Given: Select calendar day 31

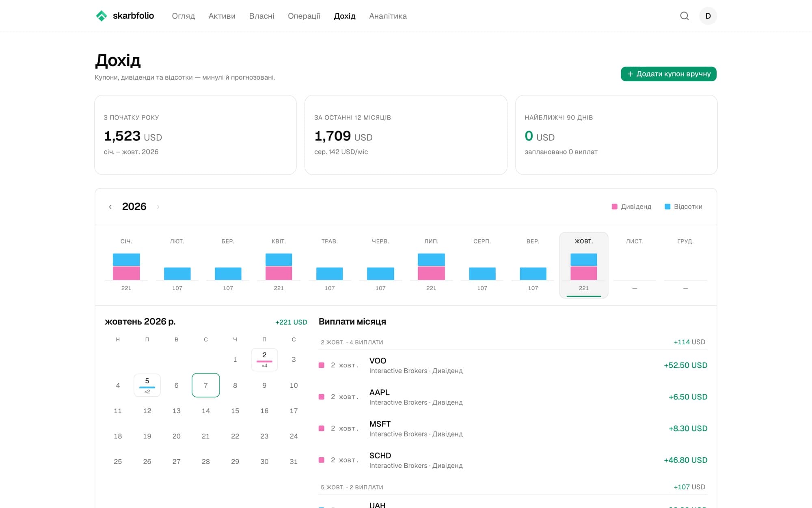Looking at the screenshot, I should (x=294, y=462).
